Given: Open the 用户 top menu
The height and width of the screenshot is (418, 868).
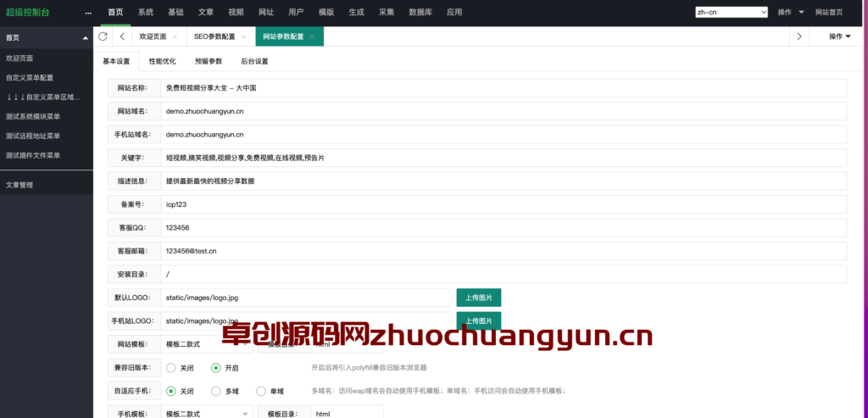Looking at the screenshot, I should click(296, 12).
